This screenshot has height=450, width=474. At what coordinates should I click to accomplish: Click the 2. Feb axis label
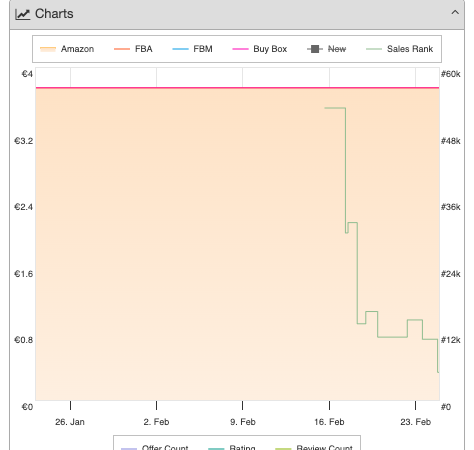[x=156, y=422]
